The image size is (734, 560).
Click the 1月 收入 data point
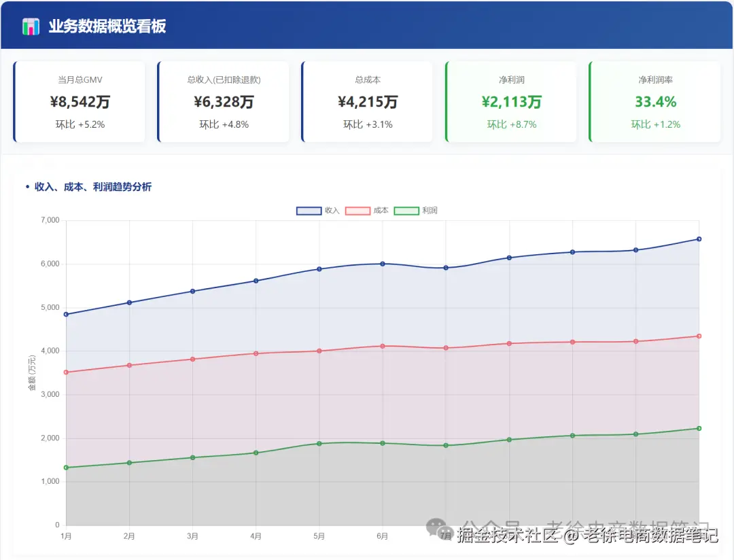click(x=66, y=314)
